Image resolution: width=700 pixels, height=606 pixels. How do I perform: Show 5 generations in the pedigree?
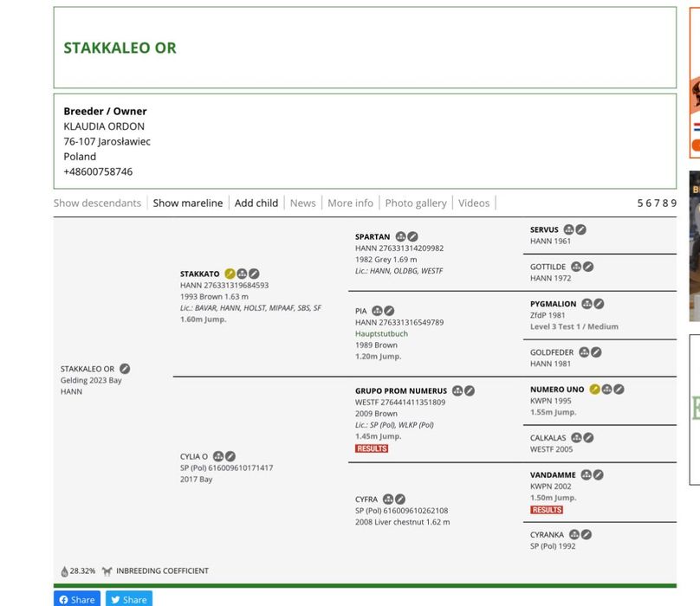[640, 203]
